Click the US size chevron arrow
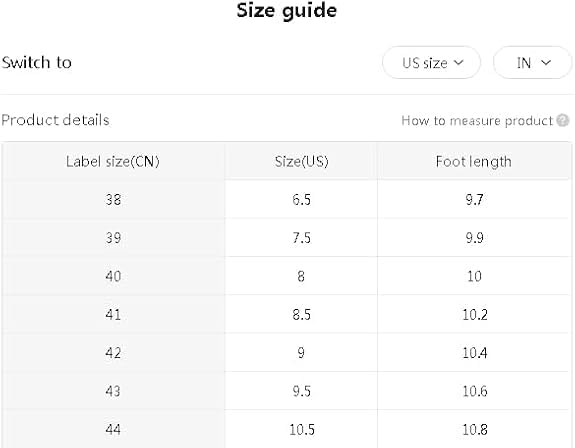The width and height of the screenshot is (575, 448). pyautogui.click(x=459, y=63)
